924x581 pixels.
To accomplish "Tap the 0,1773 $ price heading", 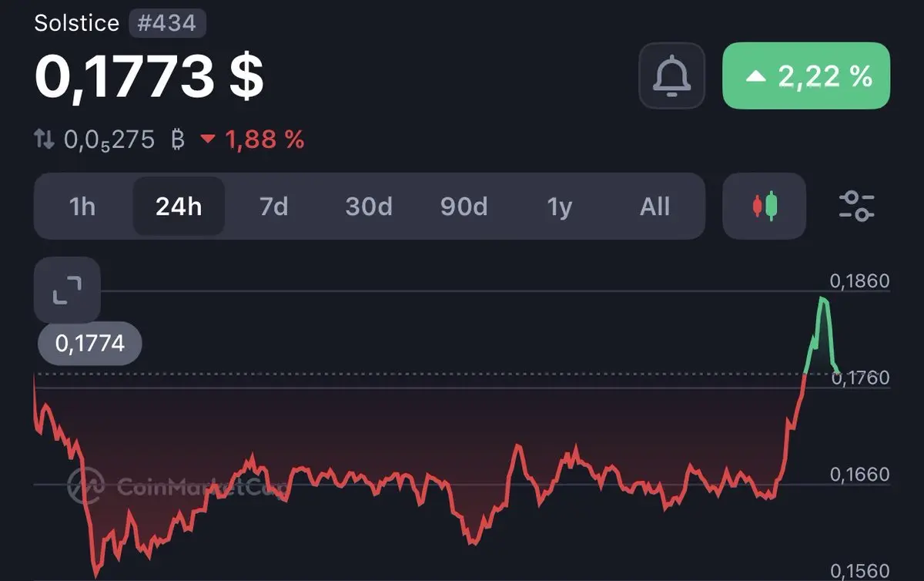I will click(x=149, y=76).
